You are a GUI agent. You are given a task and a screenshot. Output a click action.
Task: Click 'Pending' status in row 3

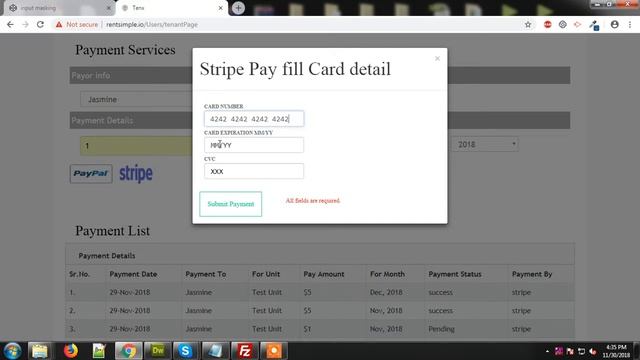(441, 329)
